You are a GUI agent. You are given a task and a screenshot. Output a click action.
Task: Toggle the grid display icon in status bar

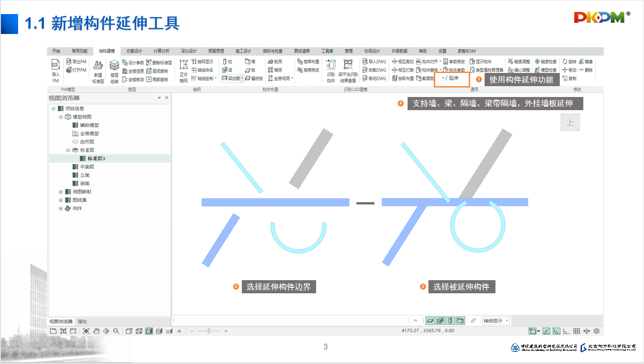pos(577,331)
